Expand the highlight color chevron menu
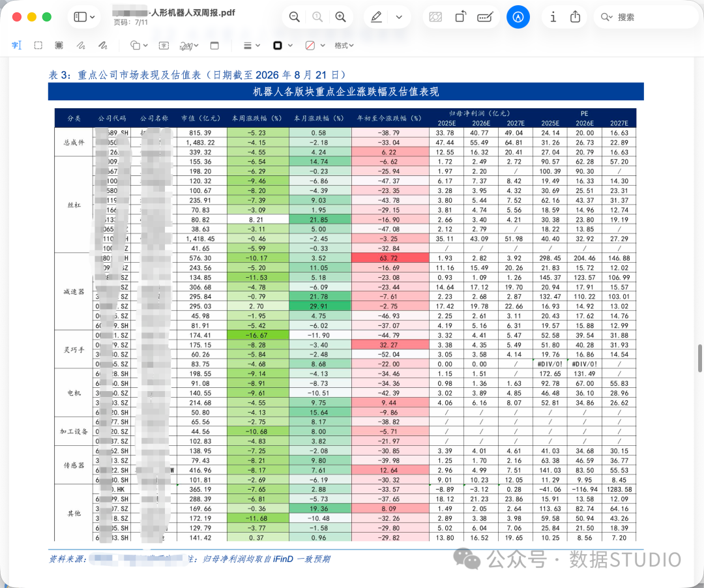 (x=399, y=17)
